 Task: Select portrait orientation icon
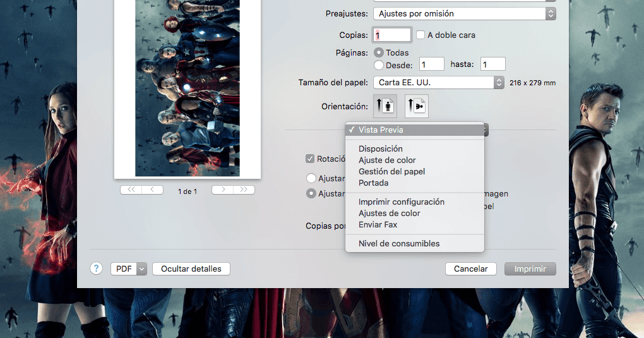point(385,106)
